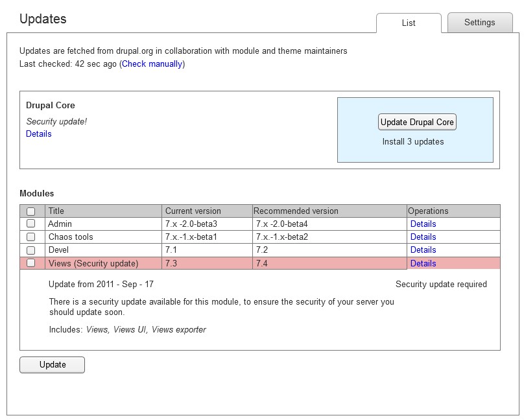Expand Details for Devel module

click(423, 250)
